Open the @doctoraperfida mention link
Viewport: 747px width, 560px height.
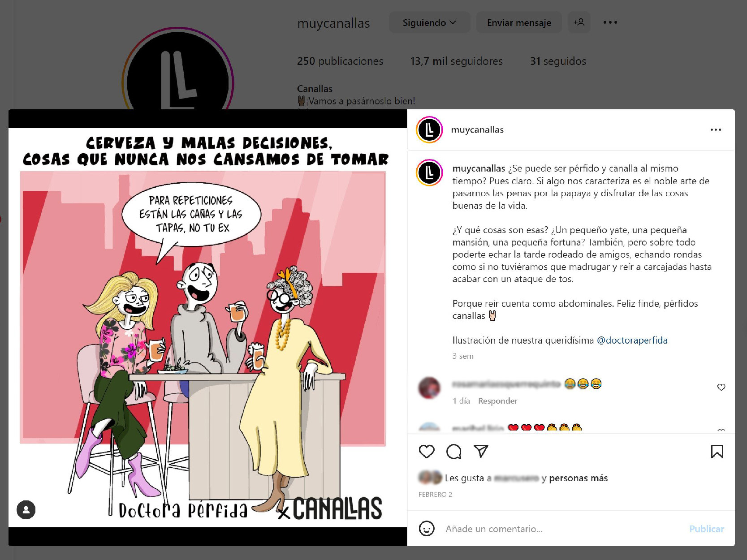(x=632, y=340)
